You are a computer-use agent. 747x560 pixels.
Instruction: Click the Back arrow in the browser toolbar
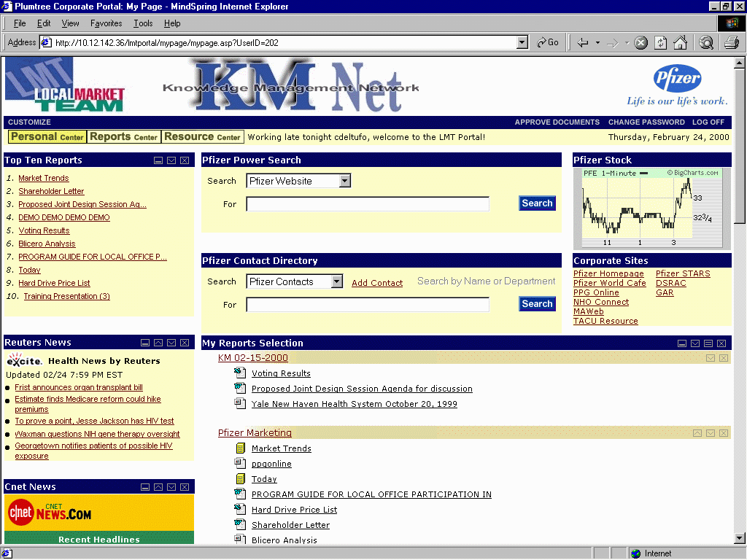[x=583, y=43]
